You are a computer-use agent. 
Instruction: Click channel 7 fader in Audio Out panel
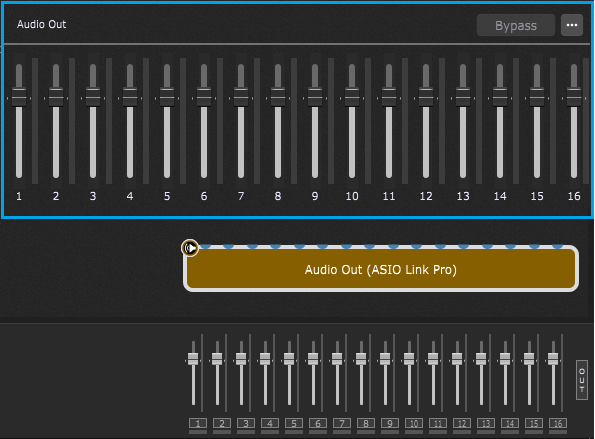241,97
